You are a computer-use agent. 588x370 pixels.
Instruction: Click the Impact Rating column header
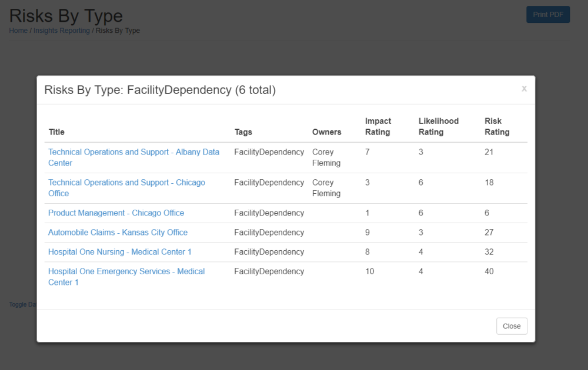[x=378, y=127]
